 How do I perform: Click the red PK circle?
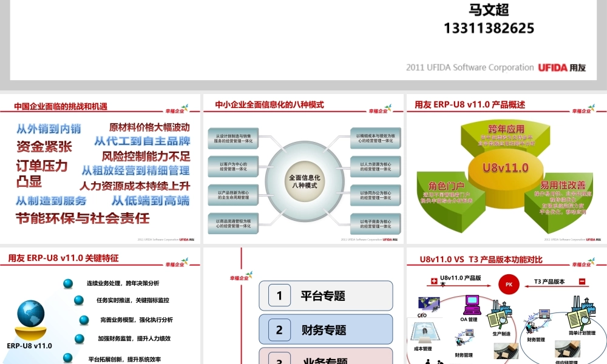[509, 285]
